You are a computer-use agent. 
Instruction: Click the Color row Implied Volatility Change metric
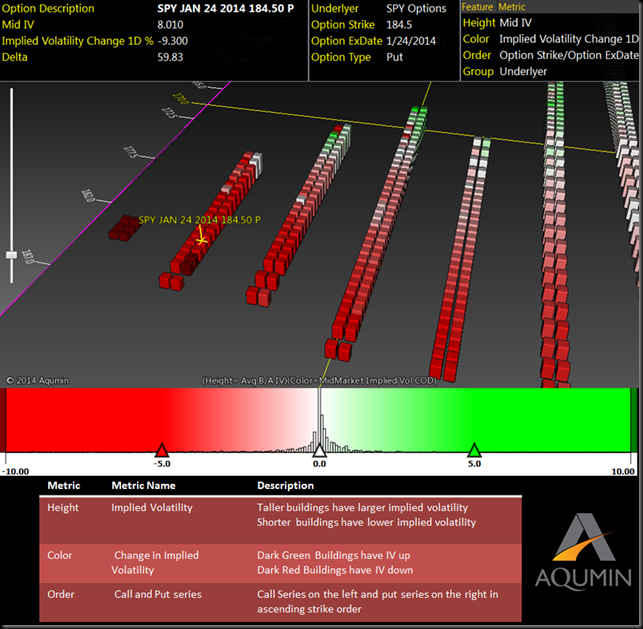tap(569, 39)
